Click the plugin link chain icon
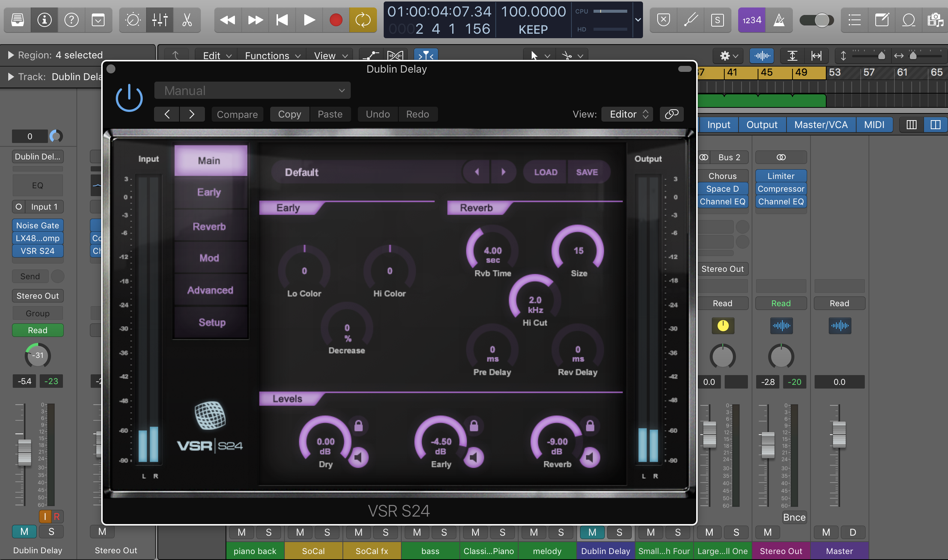This screenshot has height=560, width=948. click(671, 114)
